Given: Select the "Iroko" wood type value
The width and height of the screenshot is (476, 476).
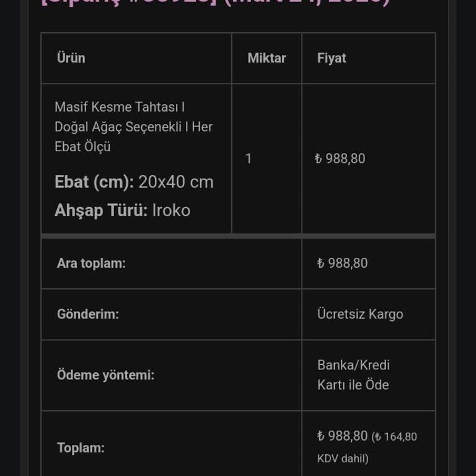Looking at the screenshot, I should pos(171,211).
